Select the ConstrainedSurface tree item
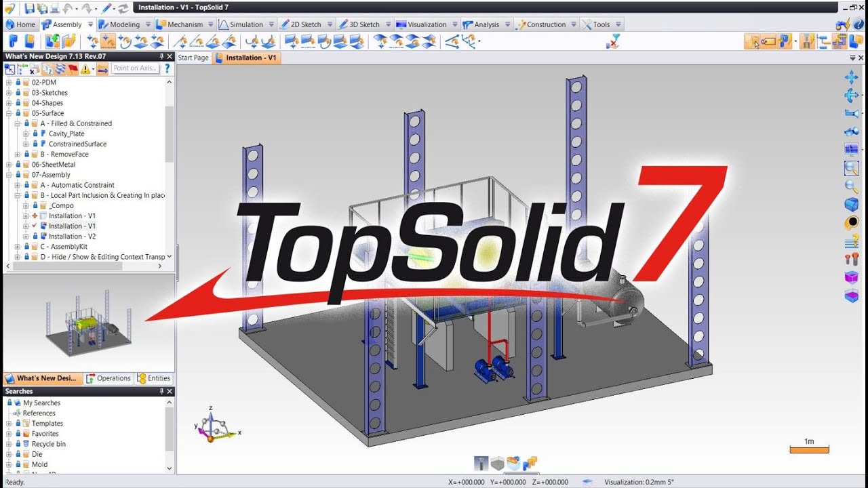Screen dimensions: 868x488 77,144
